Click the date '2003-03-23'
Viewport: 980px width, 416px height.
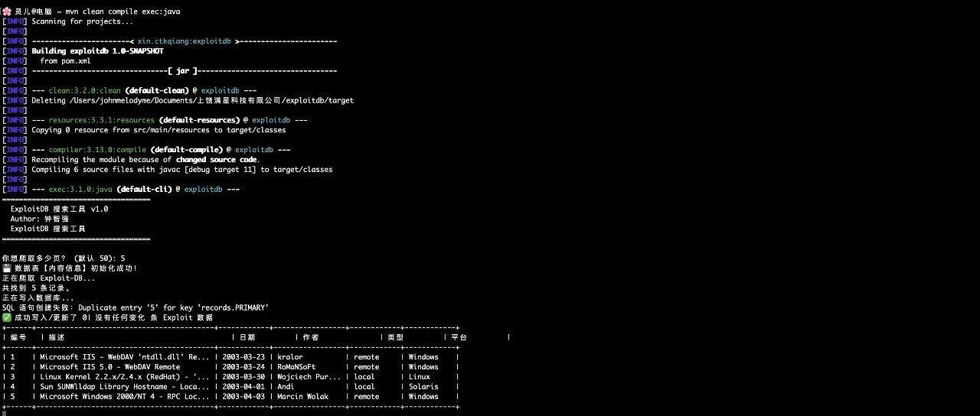click(243, 357)
